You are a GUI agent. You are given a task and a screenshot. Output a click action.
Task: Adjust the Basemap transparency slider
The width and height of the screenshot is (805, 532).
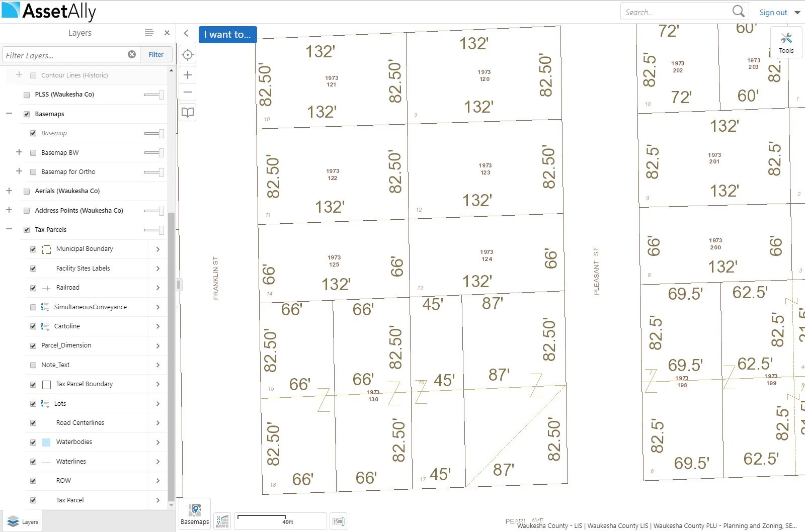point(154,133)
